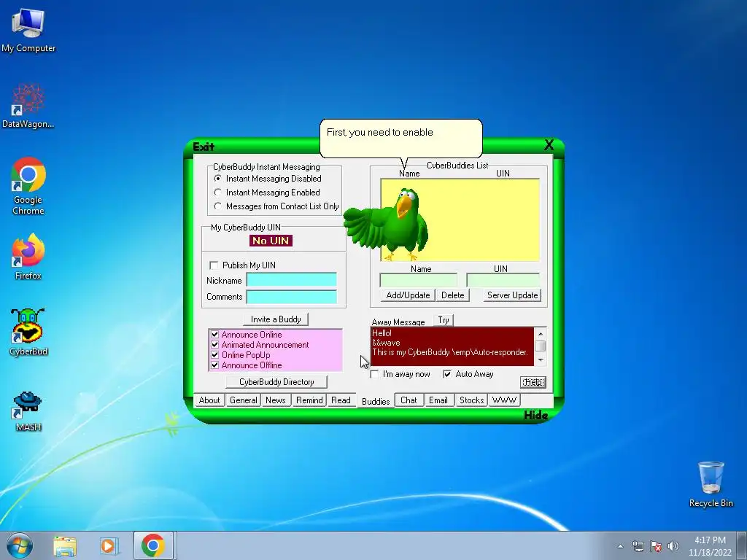Image resolution: width=747 pixels, height=560 pixels.
Task: Focus the Comments input field
Action: pyautogui.click(x=291, y=297)
